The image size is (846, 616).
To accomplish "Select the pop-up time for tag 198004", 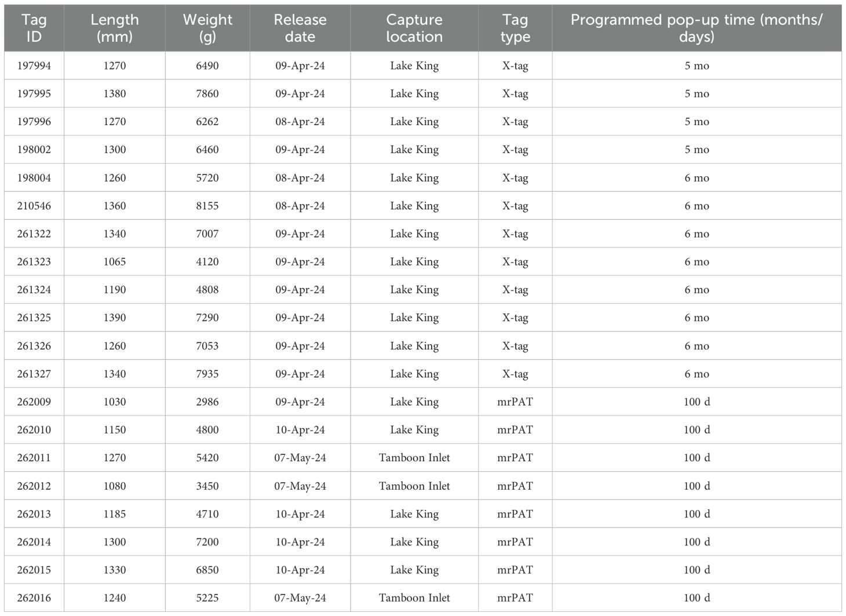I will pos(697,178).
